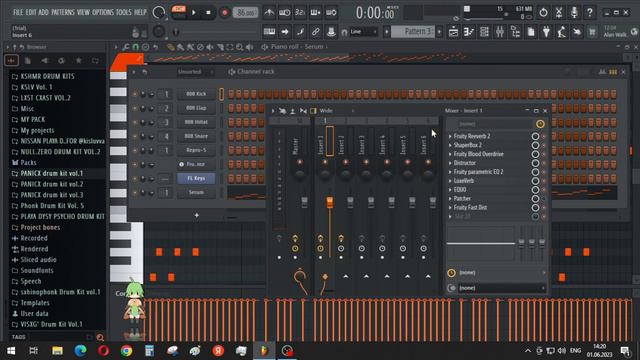This screenshot has width=640, height=360.
Task: Show the channel rack from toolbar
Action: click(484, 32)
